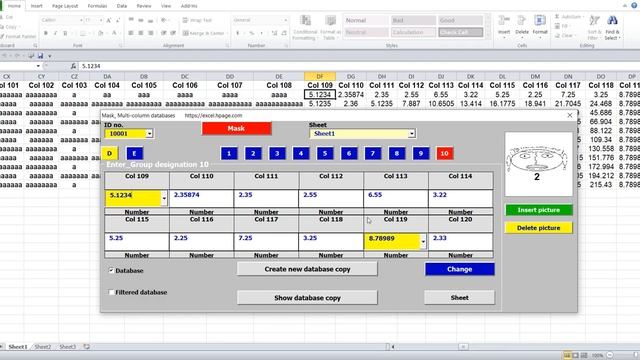Open Format as Table in ribbon
This screenshot has height=360, width=640.
point(330,28)
